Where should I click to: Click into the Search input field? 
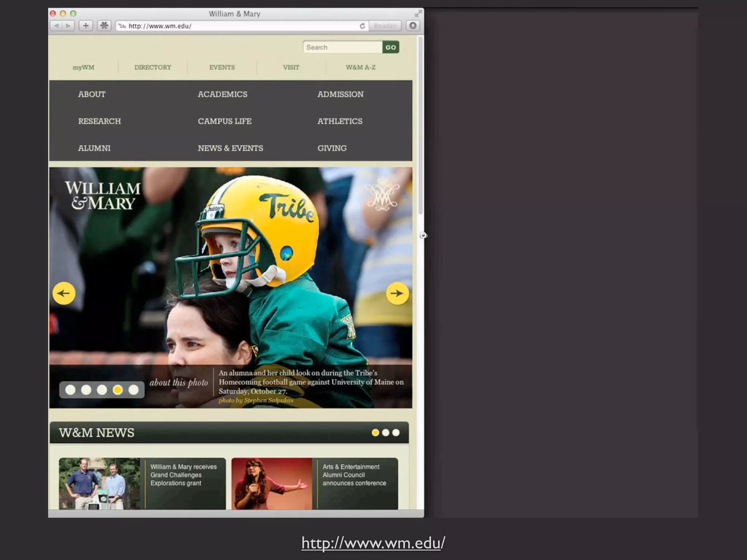(342, 47)
